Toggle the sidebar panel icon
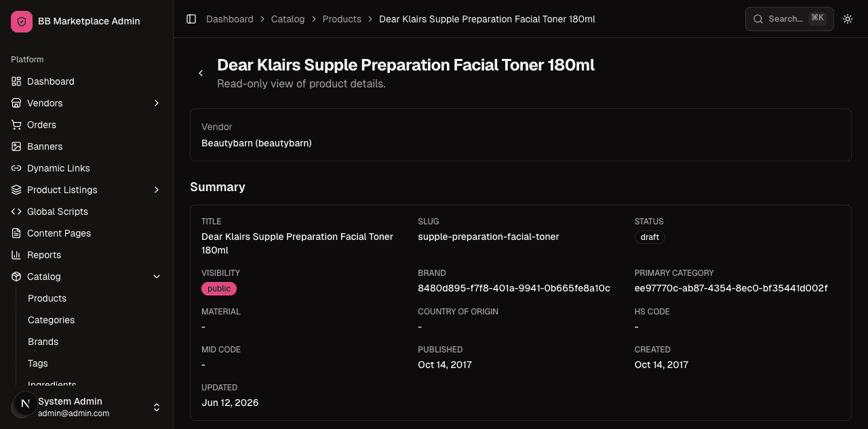The width and height of the screenshot is (868, 429). (191, 19)
